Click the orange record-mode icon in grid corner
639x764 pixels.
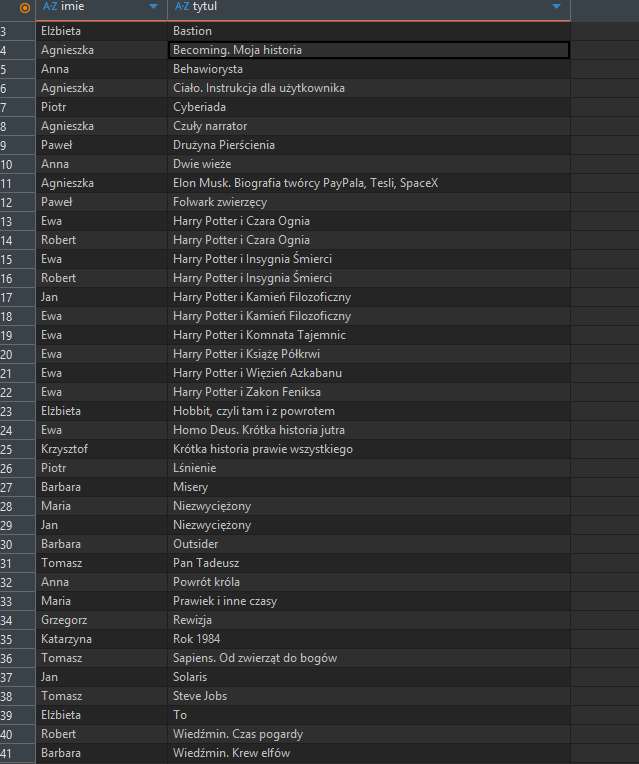pyautogui.click(x=25, y=7)
